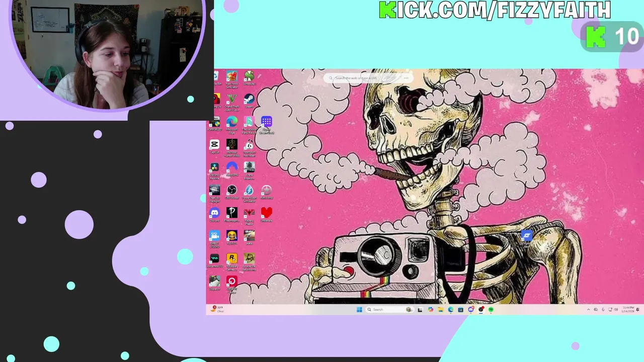Image resolution: width=644 pixels, height=362 pixels.
Task: Open the taskbar clock and date
Action: [628, 309]
